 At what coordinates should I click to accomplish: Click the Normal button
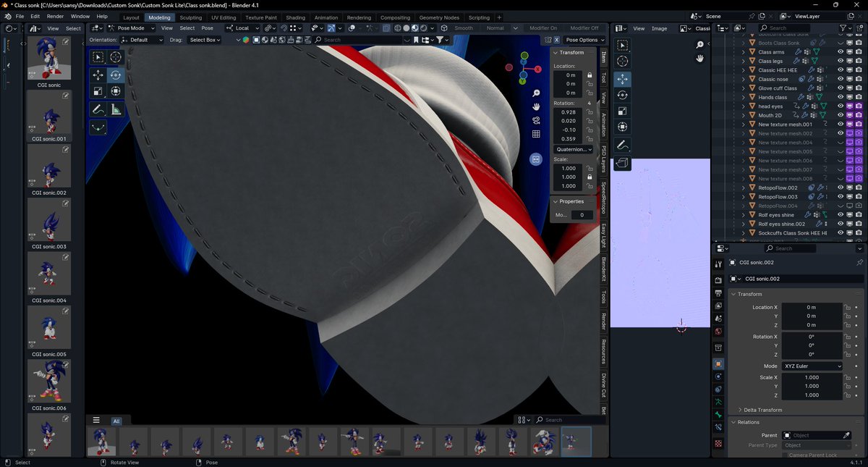pyautogui.click(x=495, y=28)
